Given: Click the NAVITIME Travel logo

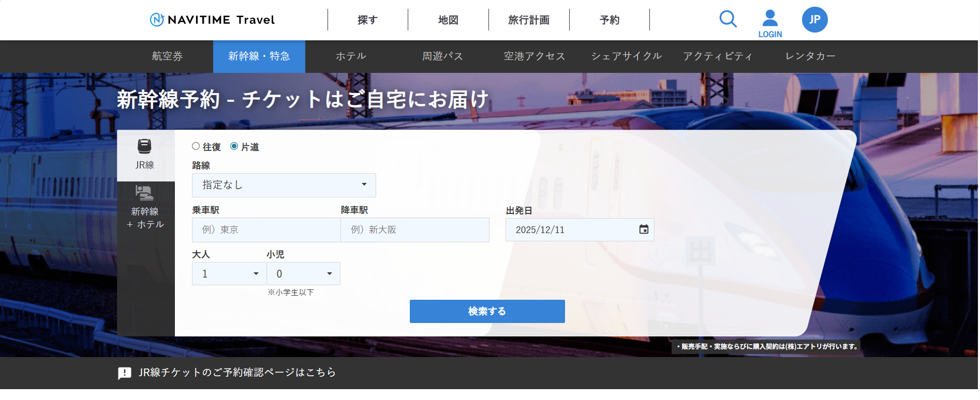Looking at the screenshot, I should [x=212, y=20].
